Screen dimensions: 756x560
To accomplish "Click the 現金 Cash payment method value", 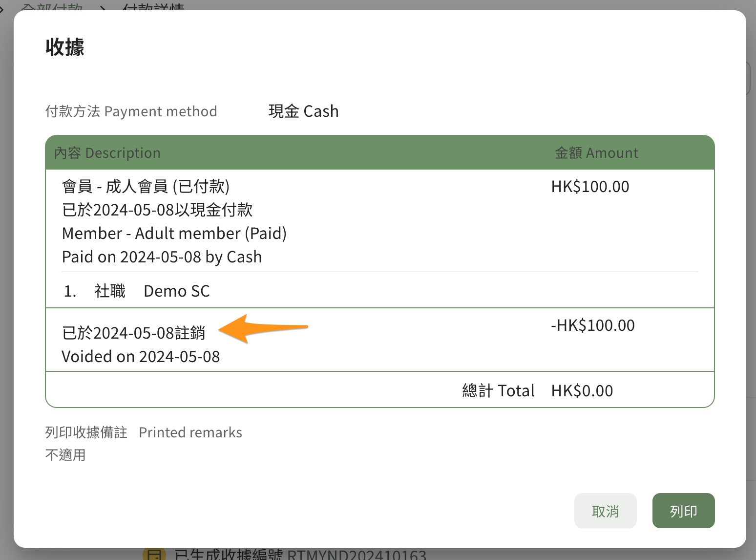I will (x=303, y=111).
